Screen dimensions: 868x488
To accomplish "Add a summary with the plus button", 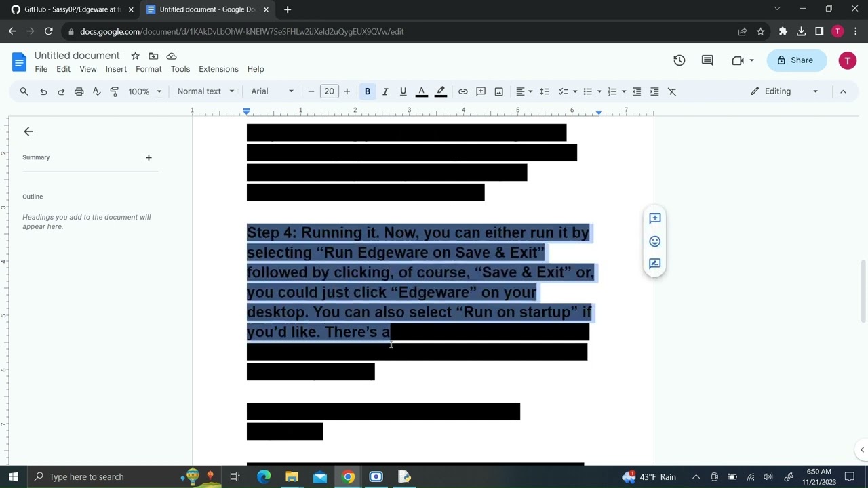I will click(149, 157).
